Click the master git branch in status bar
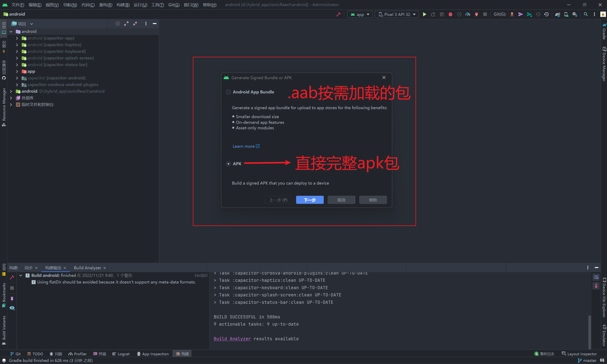Screen dimensions: 607x364 (587, 360)
